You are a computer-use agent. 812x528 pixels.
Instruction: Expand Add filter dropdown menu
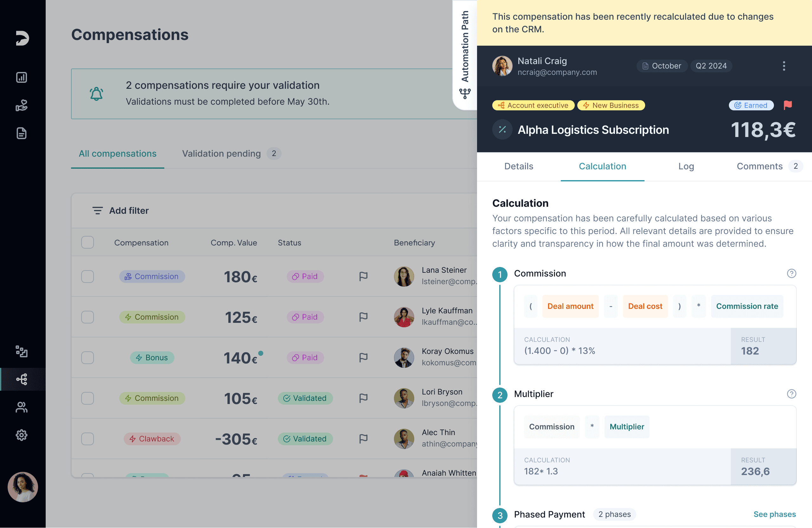(121, 210)
